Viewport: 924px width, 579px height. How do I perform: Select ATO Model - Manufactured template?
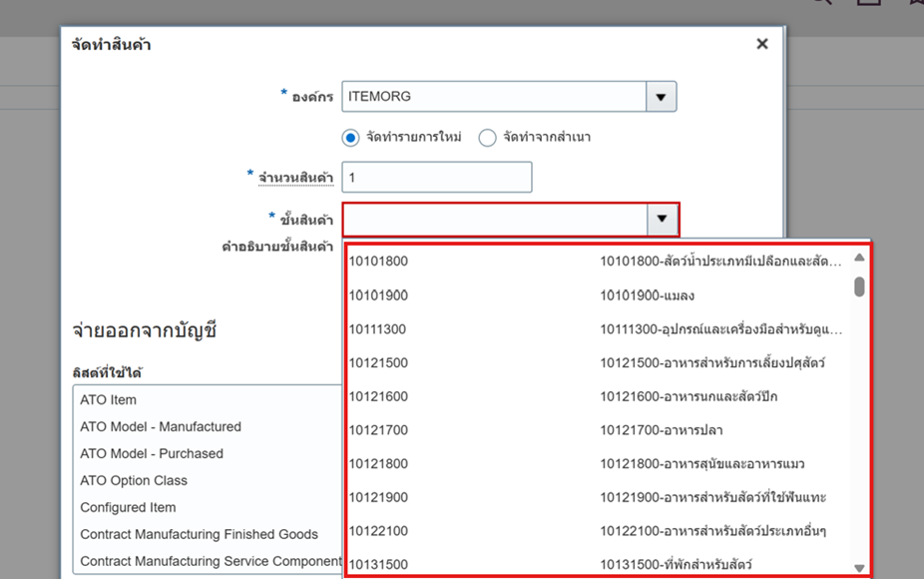(161, 427)
